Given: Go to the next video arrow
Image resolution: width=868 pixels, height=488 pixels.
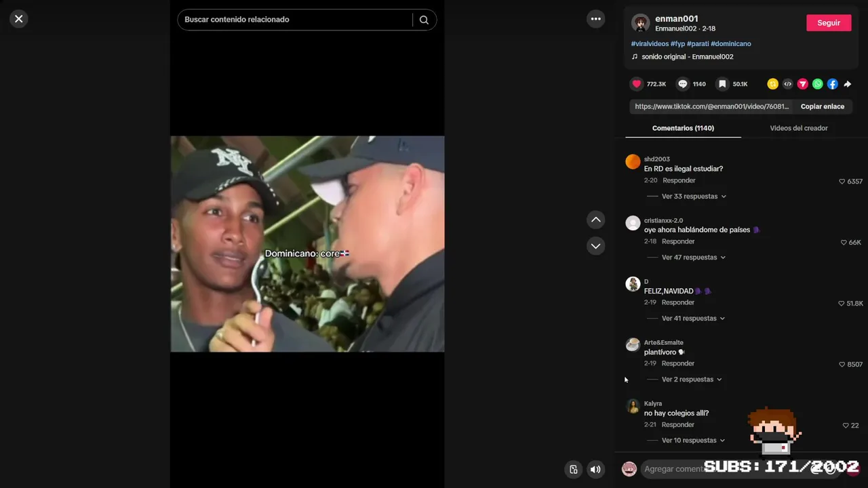Looking at the screenshot, I should click(x=595, y=246).
